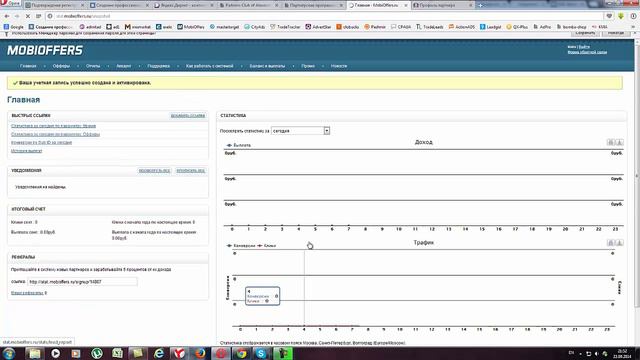The image size is (640, 360).
Task: Open Офферы in the site menu
Action: click(x=61, y=66)
